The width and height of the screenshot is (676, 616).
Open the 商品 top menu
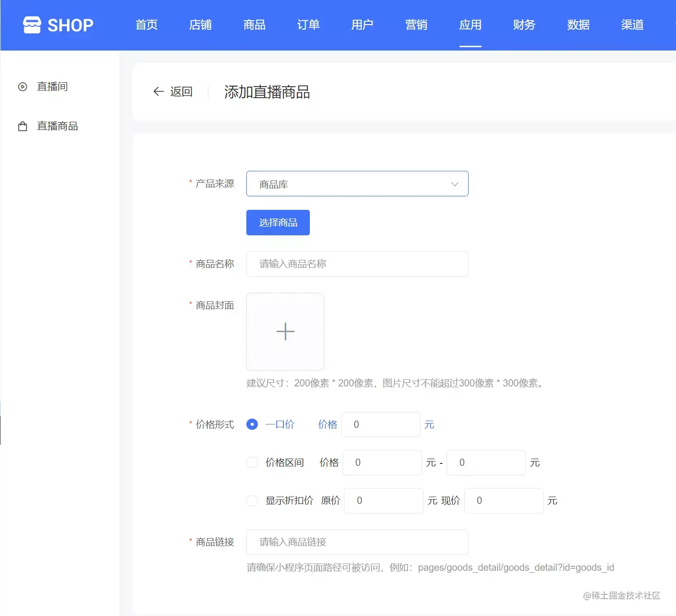click(x=255, y=25)
